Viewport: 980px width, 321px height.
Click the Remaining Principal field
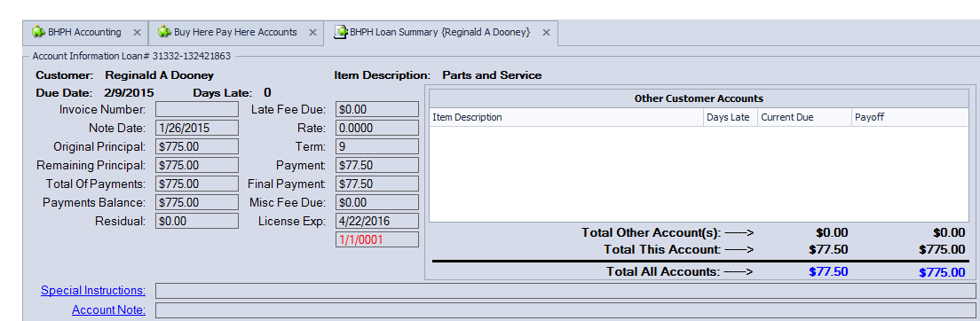coord(197,166)
